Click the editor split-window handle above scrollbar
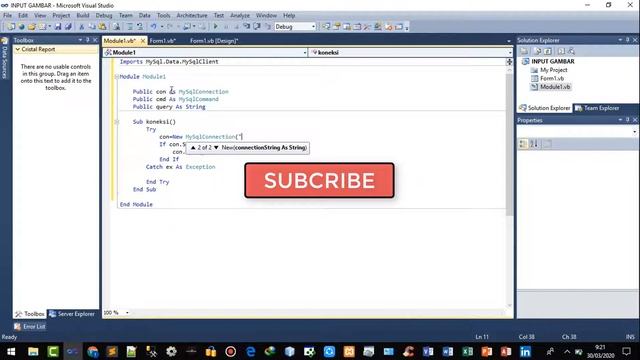This screenshot has height=360, width=640. (x=509, y=61)
